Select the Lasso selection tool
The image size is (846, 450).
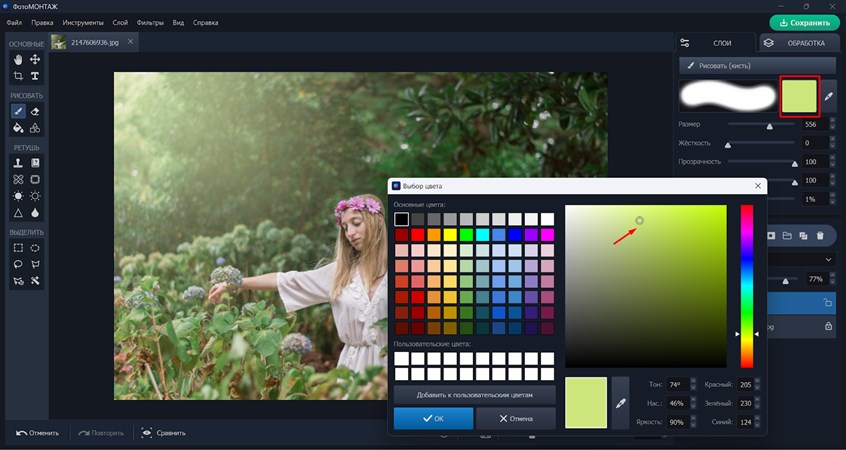18,265
